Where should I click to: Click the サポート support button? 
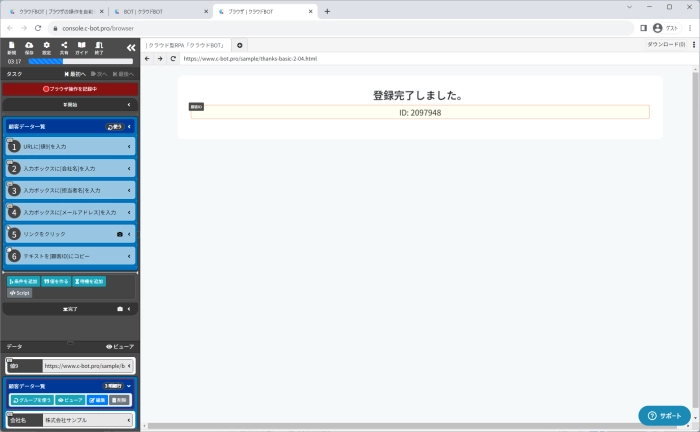click(x=664, y=415)
